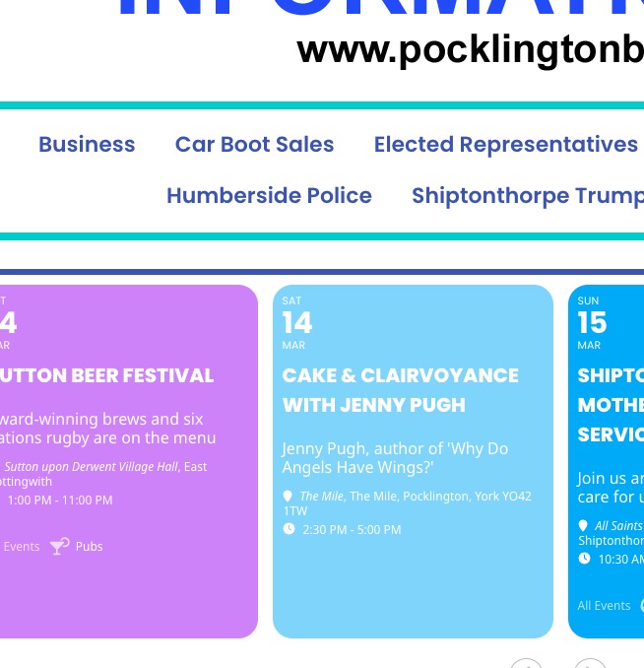Viewport: 644px width, 668px height.
Task: Open the Shiptonthorpe Trumpet menu item
Action: 527,196
